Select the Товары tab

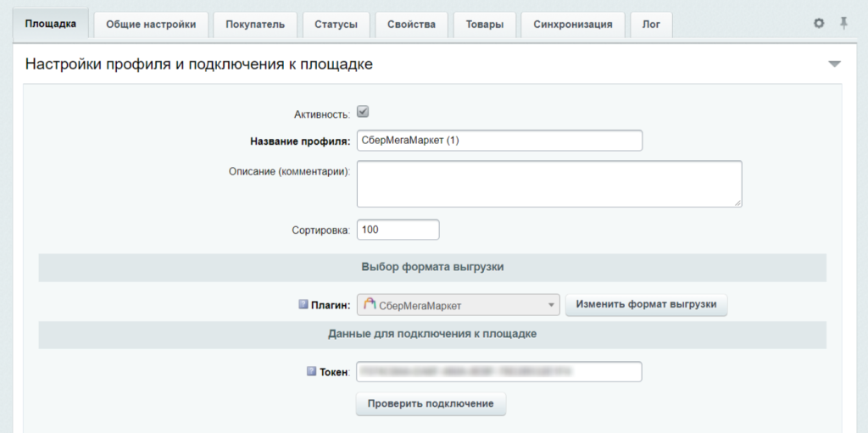[485, 25]
